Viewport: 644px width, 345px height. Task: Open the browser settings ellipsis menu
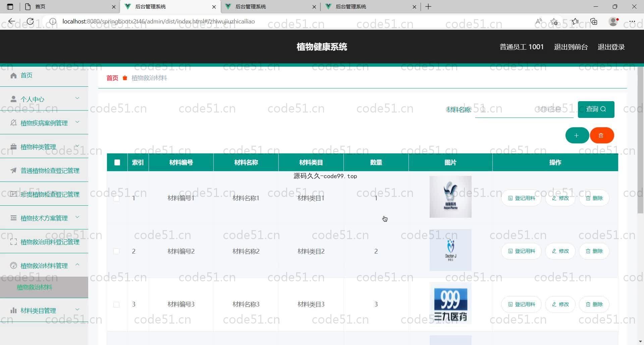pos(632,21)
